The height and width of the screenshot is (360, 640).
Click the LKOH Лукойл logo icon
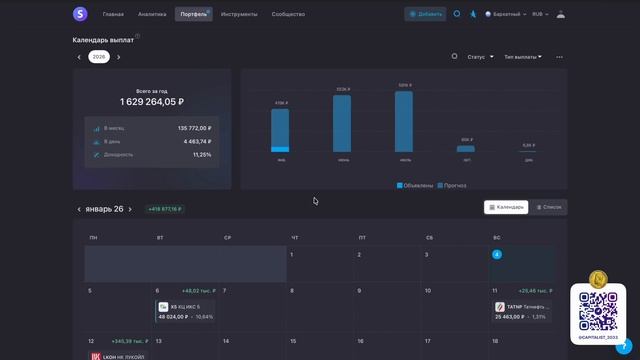[96, 357]
